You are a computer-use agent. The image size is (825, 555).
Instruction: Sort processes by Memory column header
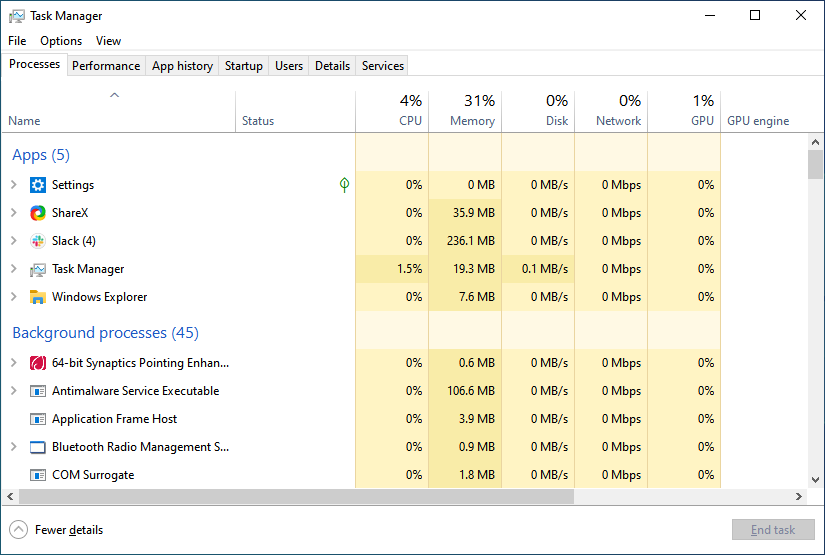click(465, 110)
